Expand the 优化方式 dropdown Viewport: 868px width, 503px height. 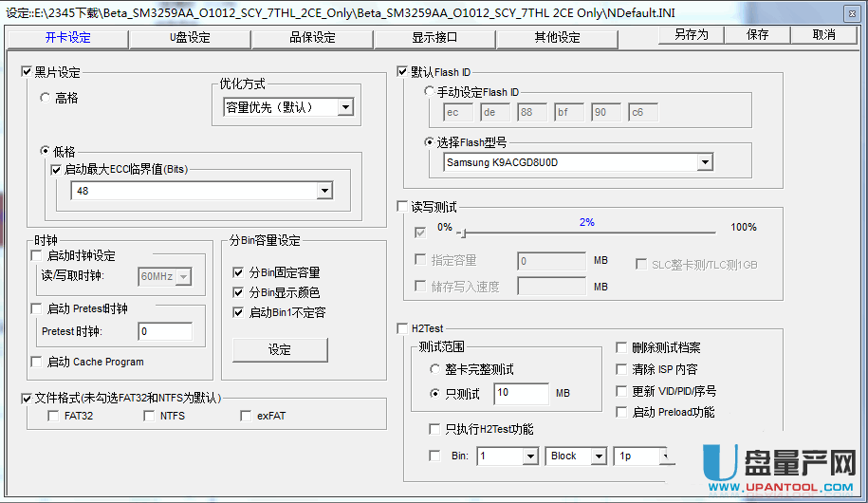coord(344,107)
